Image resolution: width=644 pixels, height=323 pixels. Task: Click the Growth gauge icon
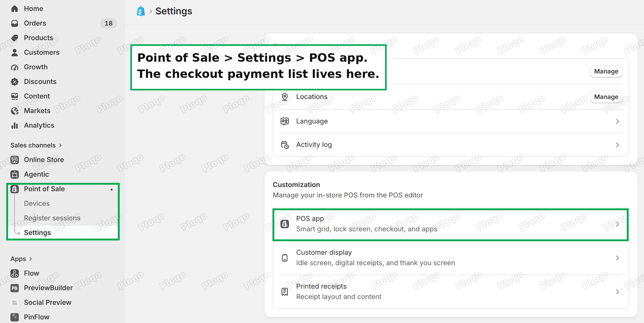15,67
